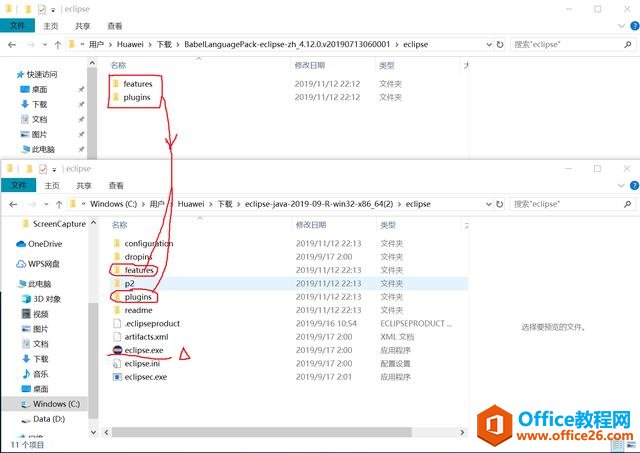Select .eclipseproduct file
Viewport: 640px width, 453px height.
[152, 324]
